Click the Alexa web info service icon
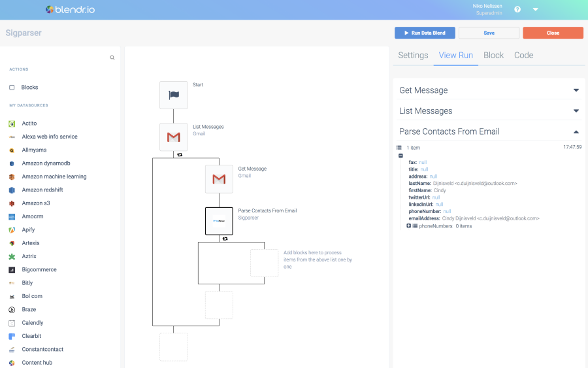This screenshot has height=368, width=588. pyautogui.click(x=12, y=137)
